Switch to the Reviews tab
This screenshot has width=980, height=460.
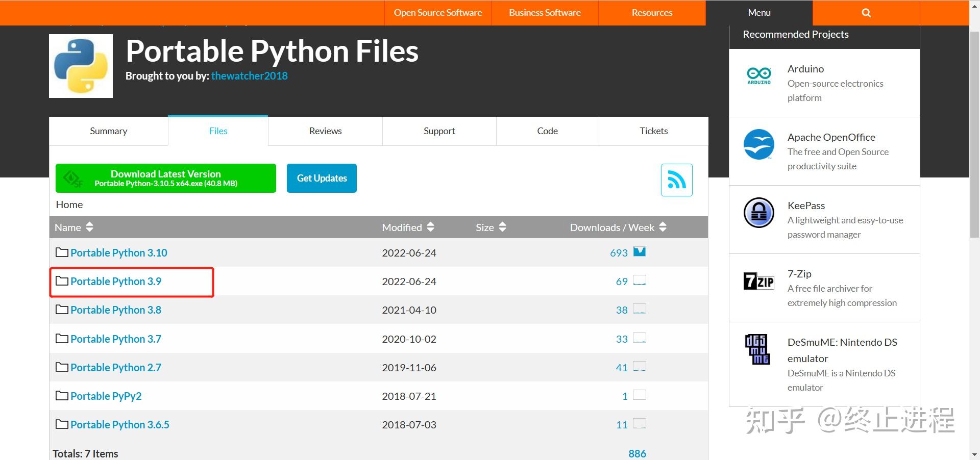click(x=325, y=131)
